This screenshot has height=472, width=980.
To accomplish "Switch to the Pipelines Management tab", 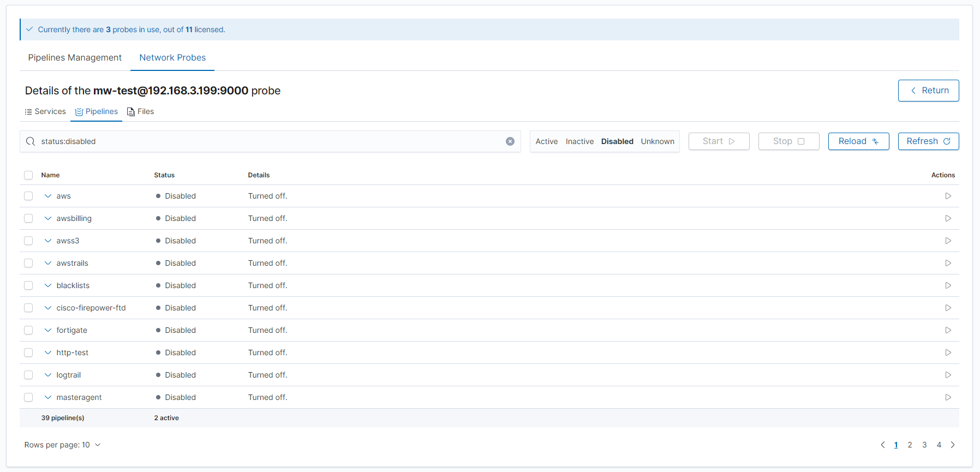I will pyautogui.click(x=75, y=58).
